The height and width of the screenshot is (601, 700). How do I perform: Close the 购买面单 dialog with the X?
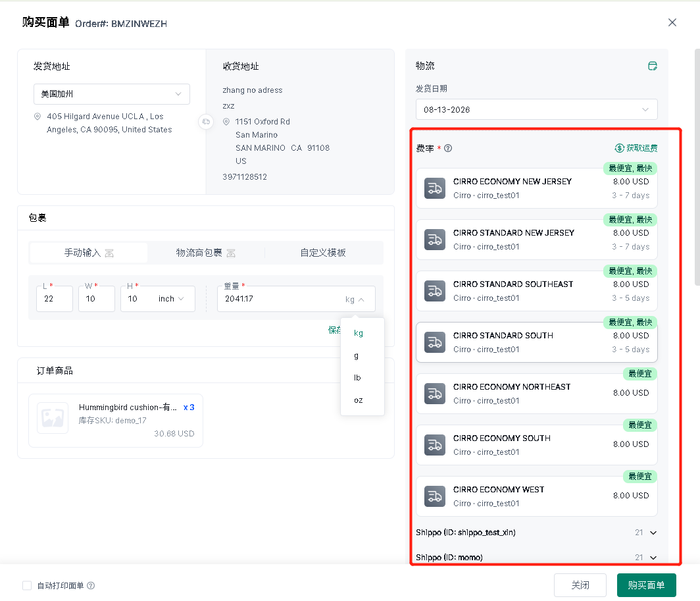tap(672, 22)
